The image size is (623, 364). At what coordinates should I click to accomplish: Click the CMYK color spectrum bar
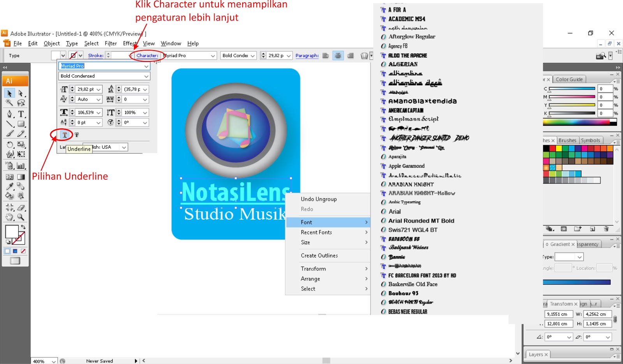click(x=580, y=122)
